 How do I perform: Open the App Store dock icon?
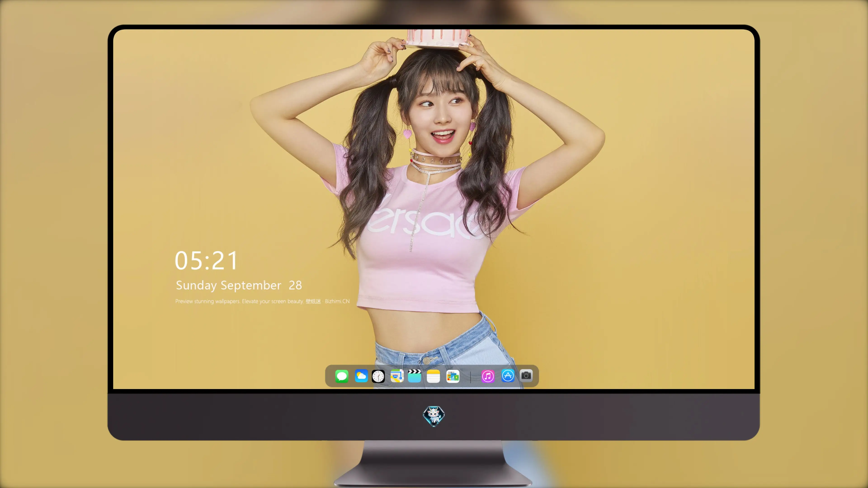(508, 376)
